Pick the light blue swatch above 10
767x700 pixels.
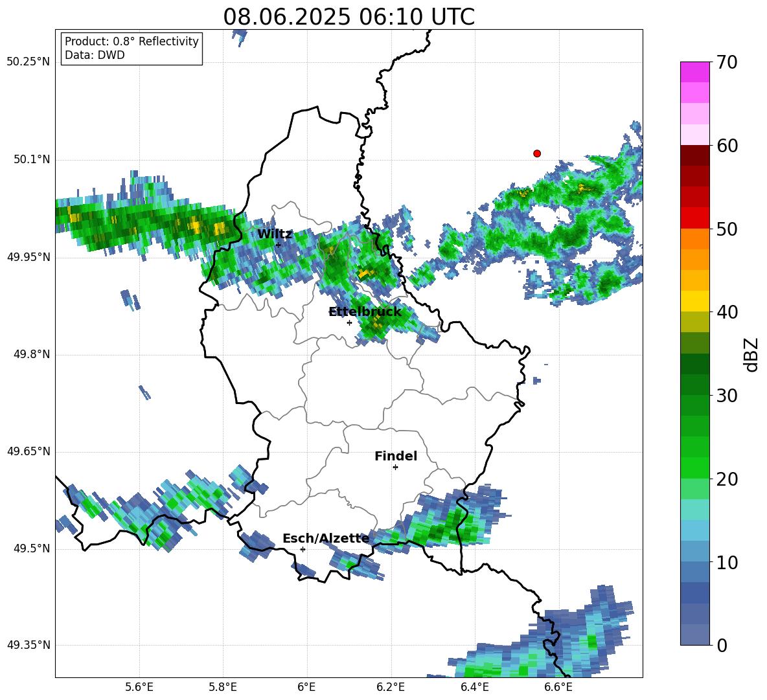click(x=694, y=530)
